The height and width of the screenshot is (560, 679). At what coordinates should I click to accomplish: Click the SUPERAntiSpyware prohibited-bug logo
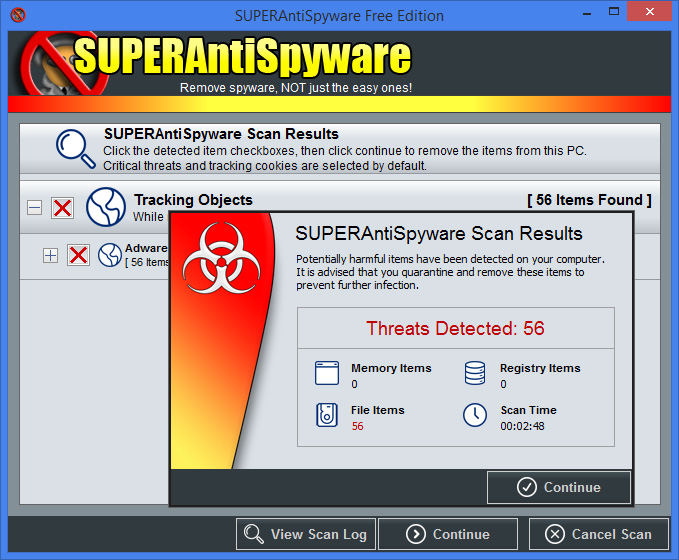pos(65,63)
